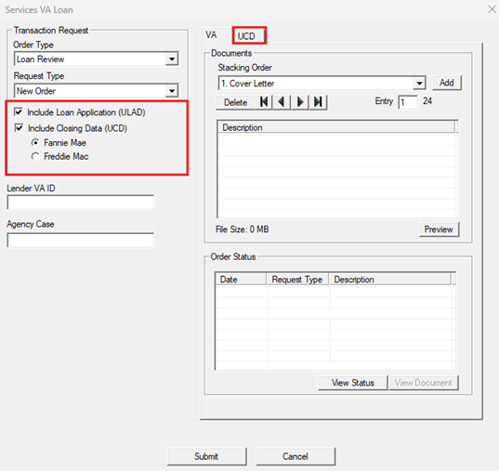The height and width of the screenshot is (471, 499).
Task: Switch to the UCD tab
Action: [247, 36]
